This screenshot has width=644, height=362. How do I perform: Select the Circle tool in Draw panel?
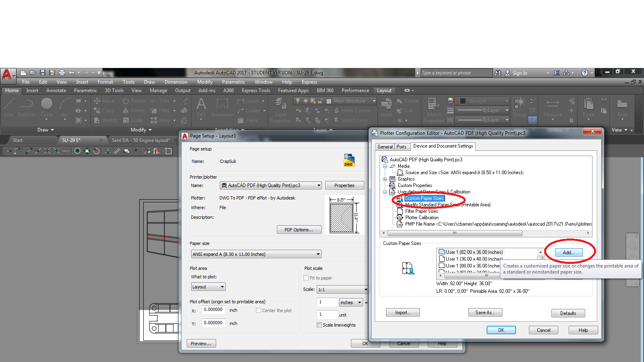[x=47, y=107]
